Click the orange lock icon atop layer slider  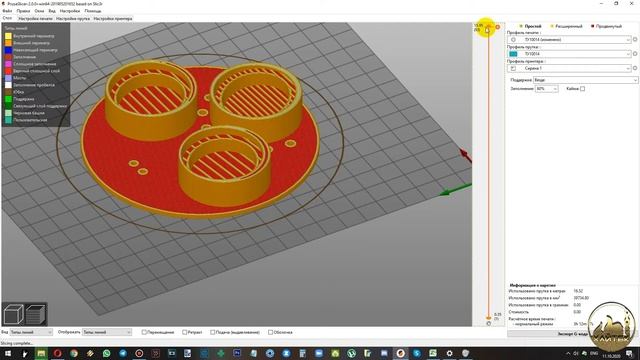(x=498, y=27)
